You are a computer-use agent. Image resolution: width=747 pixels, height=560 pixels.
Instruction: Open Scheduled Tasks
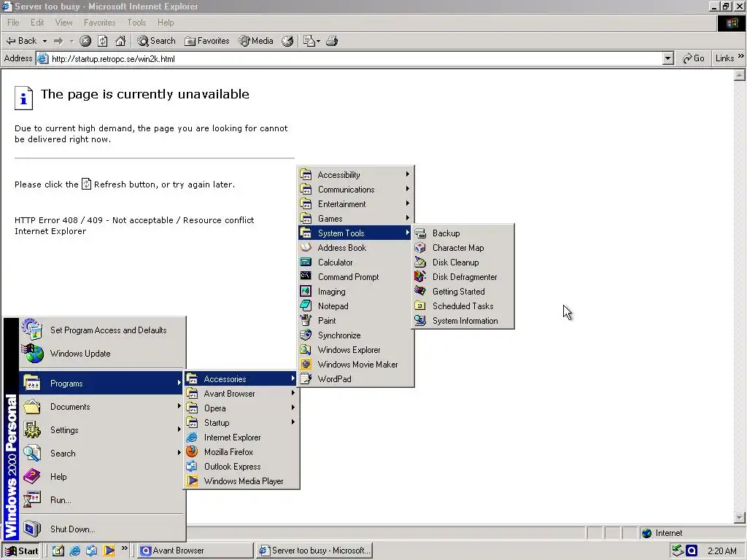463,306
